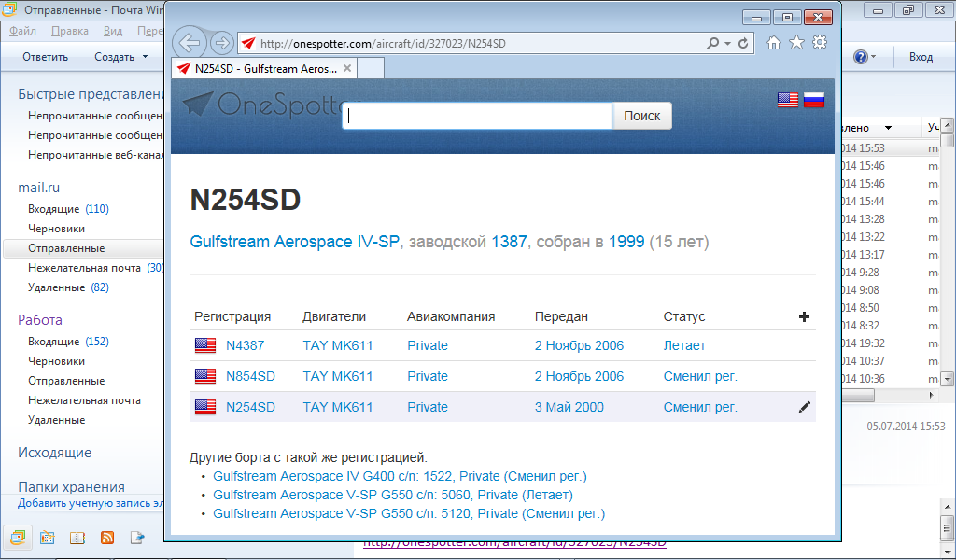Viewport: 956px width, 560px height.
Task: Open Newsgroups view in Windows Live Mail
Action: (137, 538)
